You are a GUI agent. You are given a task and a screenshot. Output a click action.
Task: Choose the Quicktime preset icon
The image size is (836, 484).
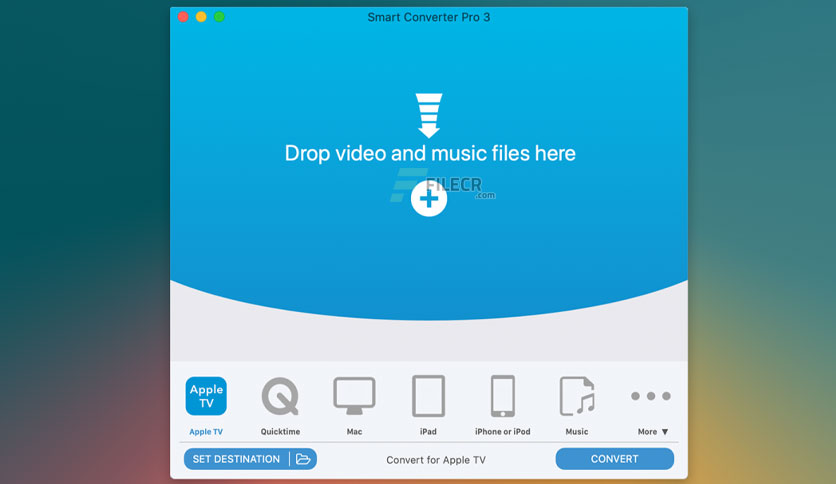coord(280,396)
